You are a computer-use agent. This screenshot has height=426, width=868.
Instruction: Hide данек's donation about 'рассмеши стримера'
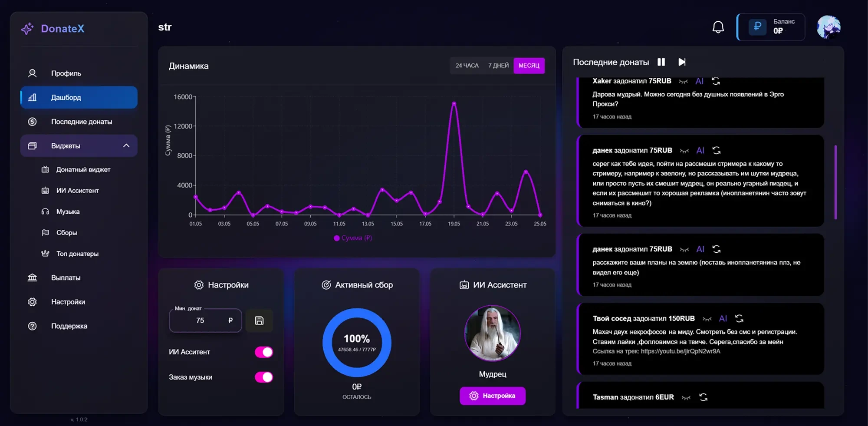(684, 151)
